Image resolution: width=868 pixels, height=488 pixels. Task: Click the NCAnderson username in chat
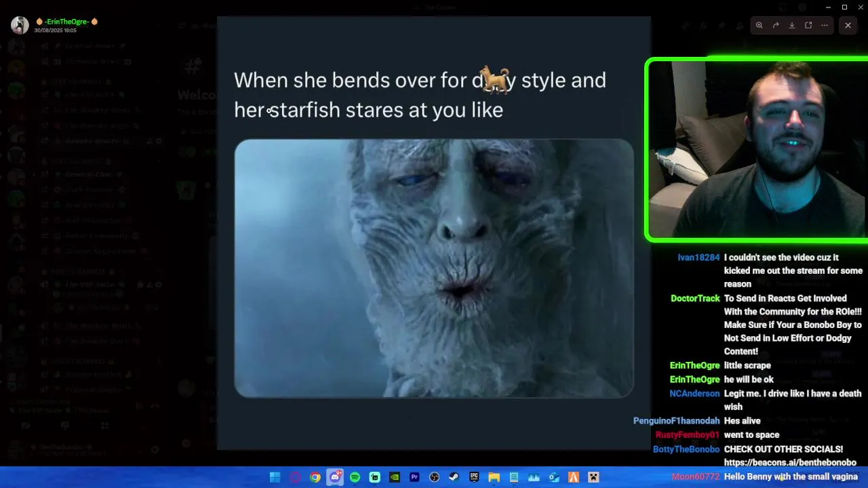pos(694,393)
